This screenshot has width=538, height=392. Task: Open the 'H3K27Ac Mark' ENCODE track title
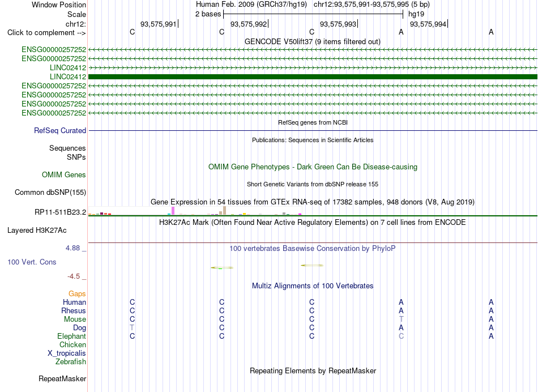tap(313, 223)
